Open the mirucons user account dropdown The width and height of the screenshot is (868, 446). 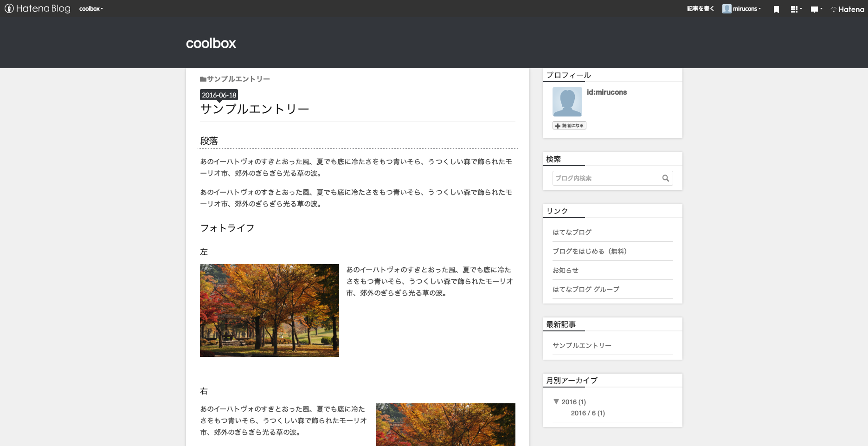[747, 9]
